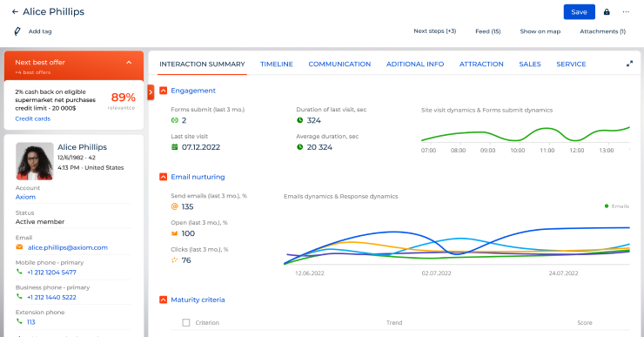Click the forms submit icon beside value 2

[x=175, y=120]
